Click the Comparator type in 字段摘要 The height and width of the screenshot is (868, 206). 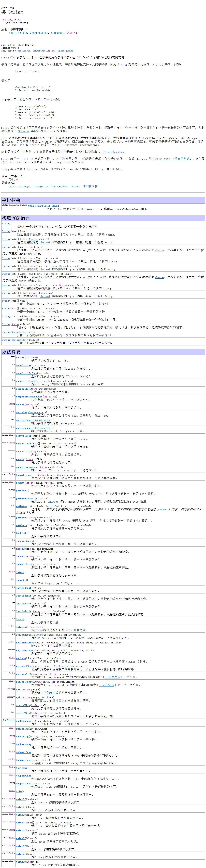(x=14, y=205)
